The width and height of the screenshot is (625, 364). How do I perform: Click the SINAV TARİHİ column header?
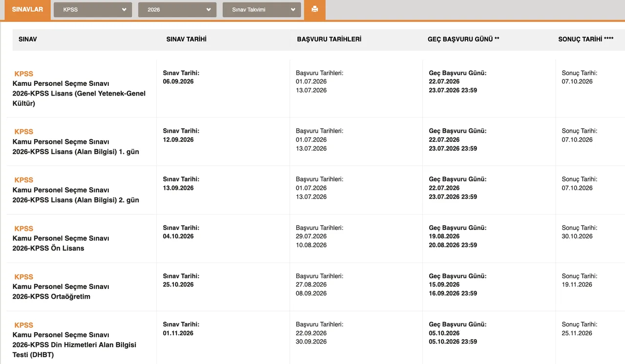[x=186, y=39]
